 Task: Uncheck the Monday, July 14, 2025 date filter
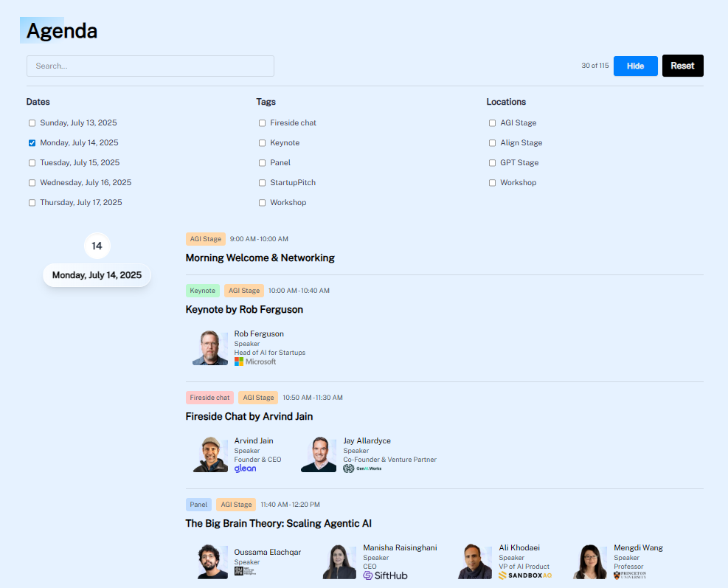[x=32, y=143]
